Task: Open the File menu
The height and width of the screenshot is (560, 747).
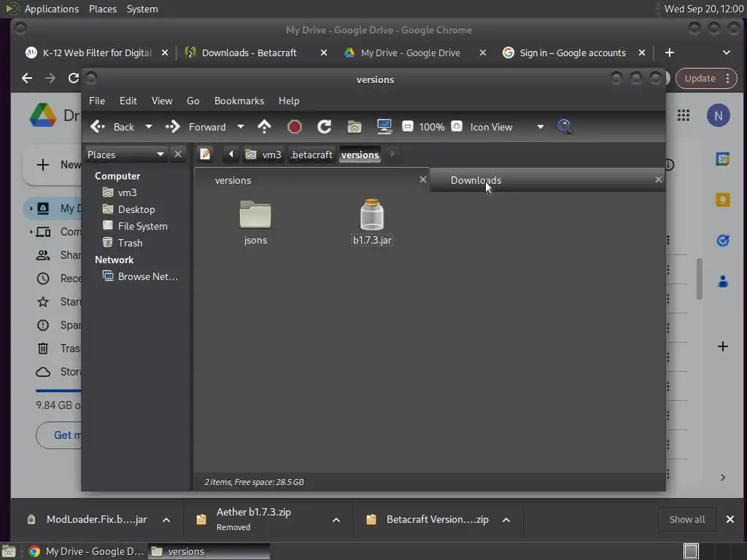Action: (x=97, y=101)
